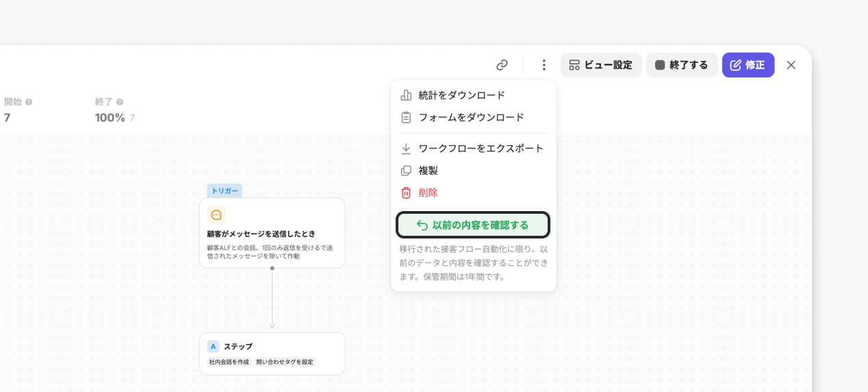Viewport: 868px width, 392px height.
Task: Click the trigger chat bubble icon
Action: (216, 215)
